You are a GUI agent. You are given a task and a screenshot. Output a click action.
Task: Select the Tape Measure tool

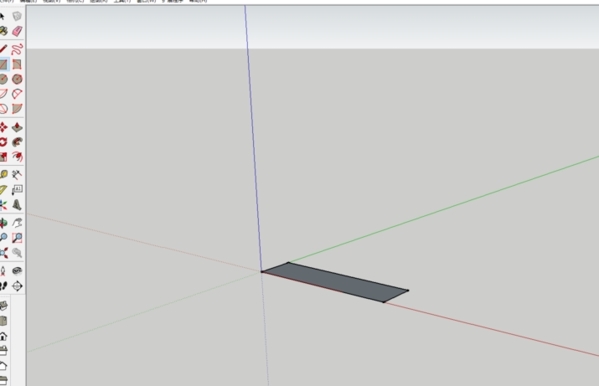coord(3,175)
